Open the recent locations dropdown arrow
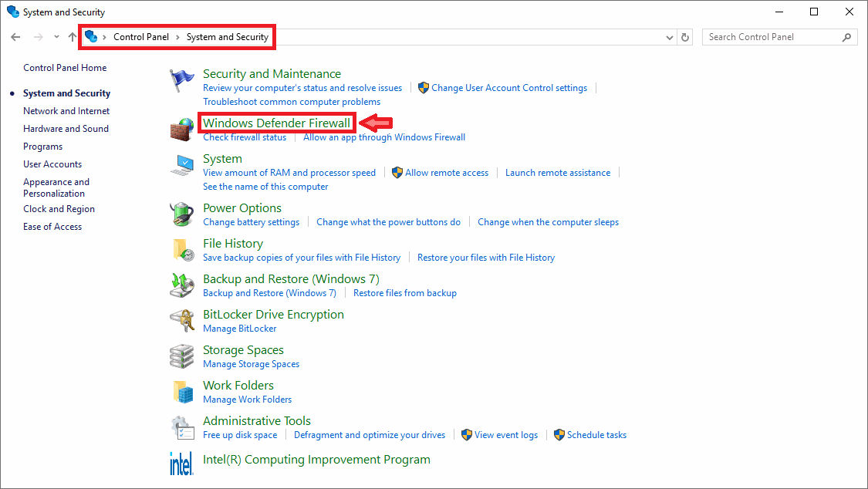868x489 pixels. coord(56,37)
